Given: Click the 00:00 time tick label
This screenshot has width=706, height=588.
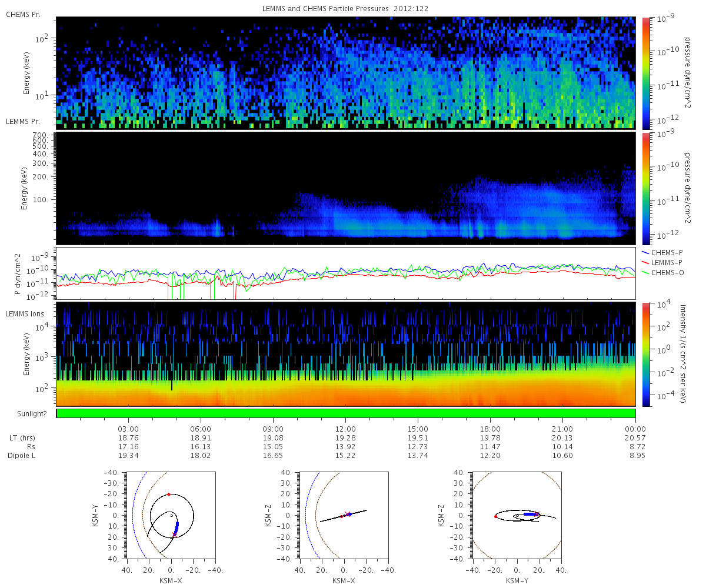Looking at the screenshot, I should tap(635, 429).
